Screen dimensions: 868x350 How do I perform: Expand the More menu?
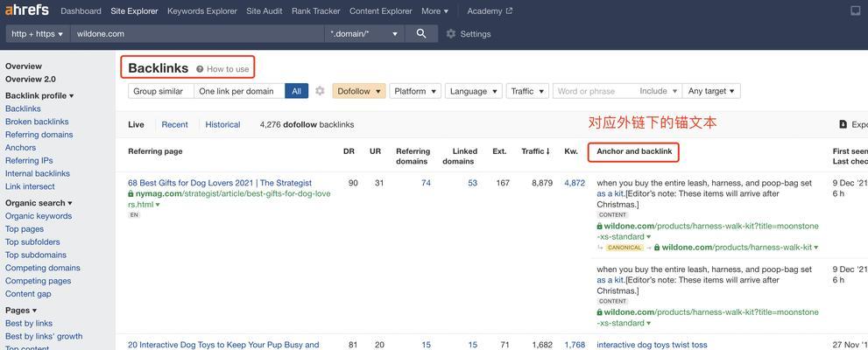click(x=434, y=11)
